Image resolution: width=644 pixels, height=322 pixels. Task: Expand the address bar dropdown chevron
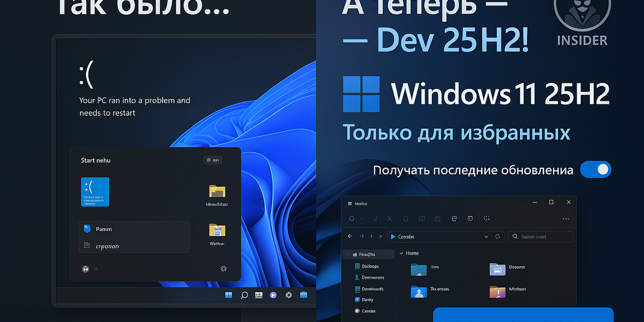(487, 237)
